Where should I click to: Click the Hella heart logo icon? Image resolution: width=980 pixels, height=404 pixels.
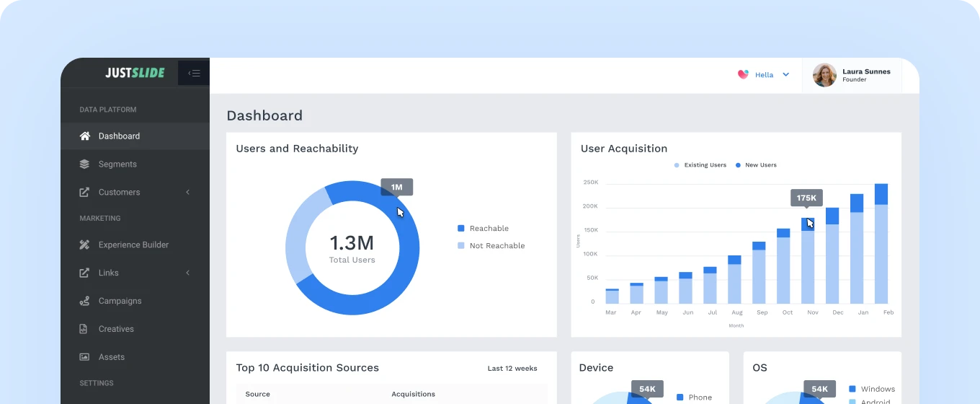pos(743,74)
